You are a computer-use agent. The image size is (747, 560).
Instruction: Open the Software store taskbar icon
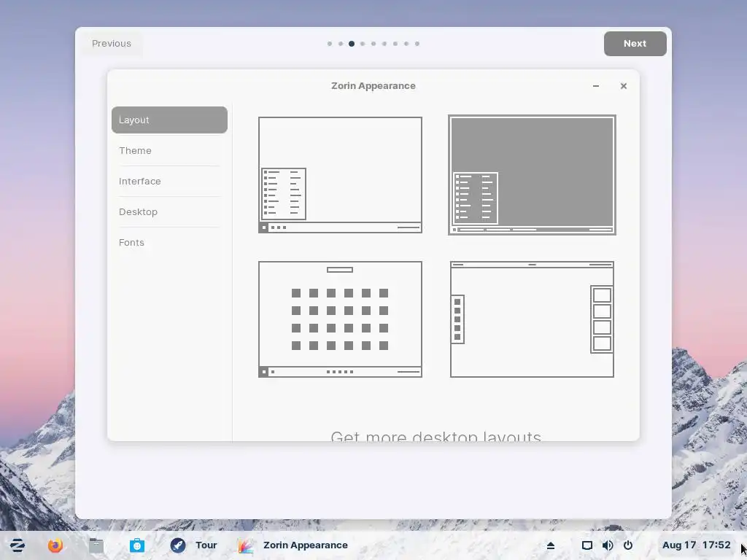pos(137,545)
